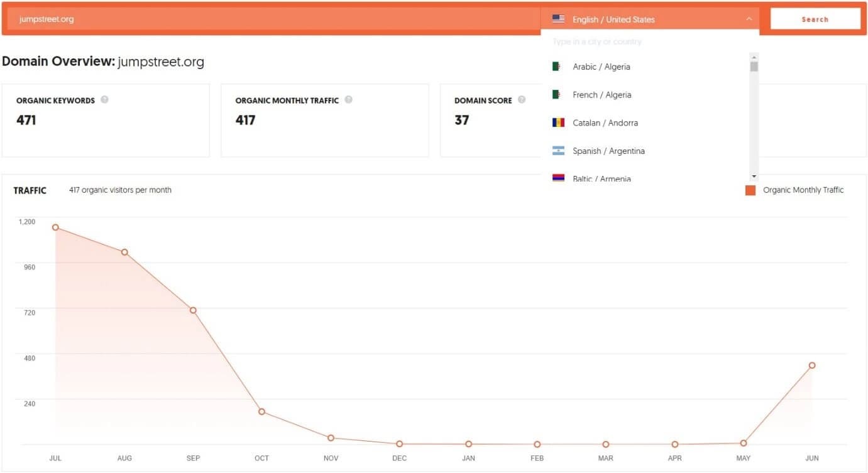Click the NOV data point on chart
This screenshot has width=868, height=473.
tap(331, 438)
